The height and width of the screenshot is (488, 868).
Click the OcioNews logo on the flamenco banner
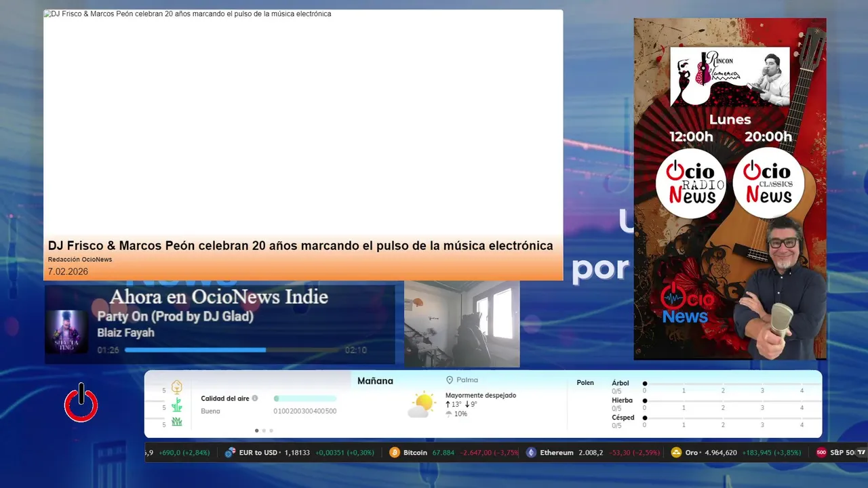(687, 303)
